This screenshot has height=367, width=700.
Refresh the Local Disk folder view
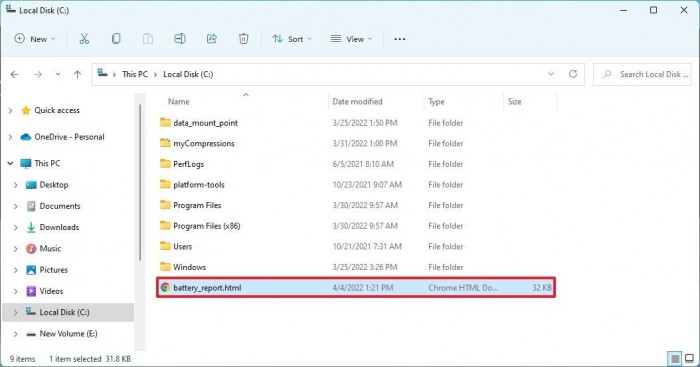573,74
